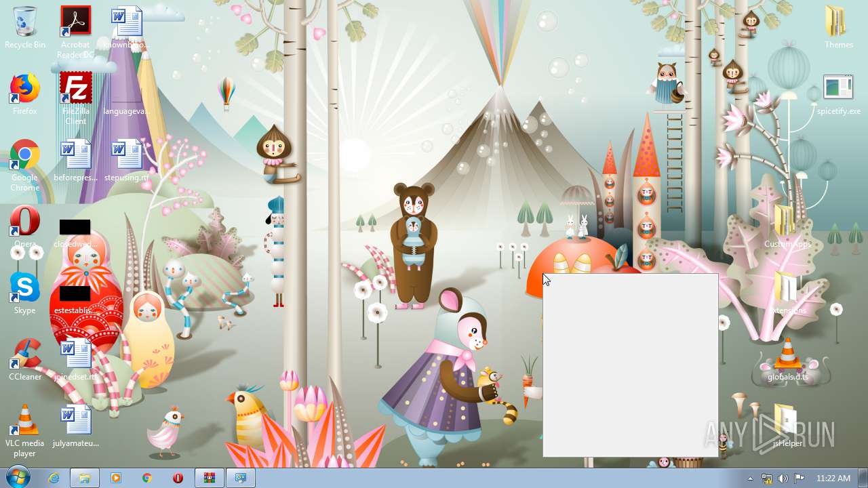The image size is (868, 488).
Task: Open the volume control tray icon
Action: (783, 479)
